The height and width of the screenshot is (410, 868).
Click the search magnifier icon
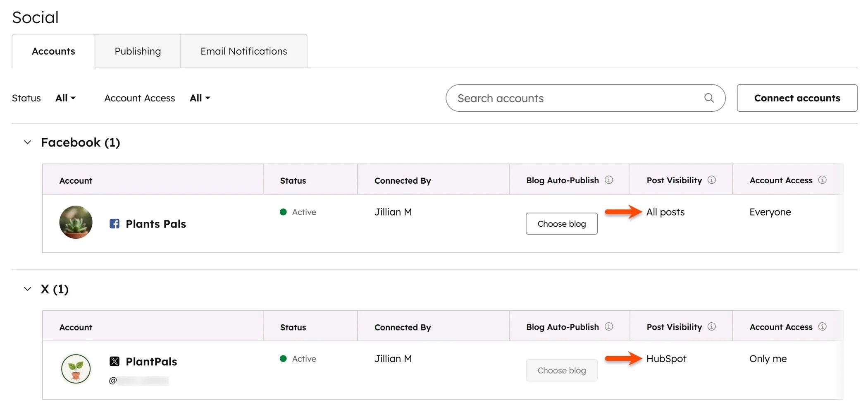709,98
